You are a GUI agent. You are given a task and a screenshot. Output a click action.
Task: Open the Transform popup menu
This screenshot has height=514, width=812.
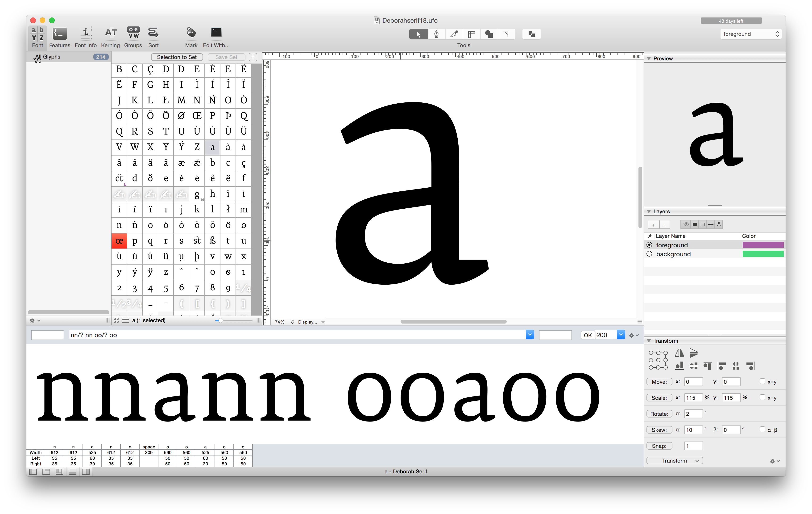click(674, 461)
